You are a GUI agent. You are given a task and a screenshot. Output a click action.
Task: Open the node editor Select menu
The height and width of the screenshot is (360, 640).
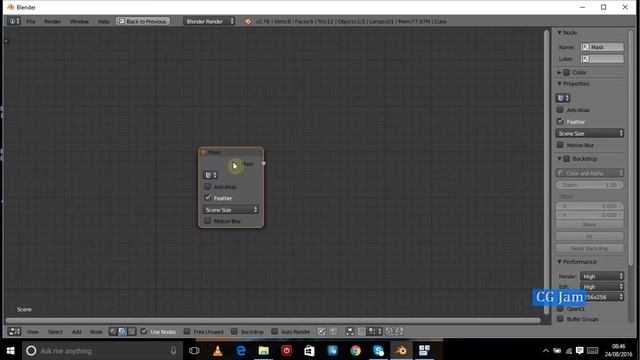click(x=55, y=332)
